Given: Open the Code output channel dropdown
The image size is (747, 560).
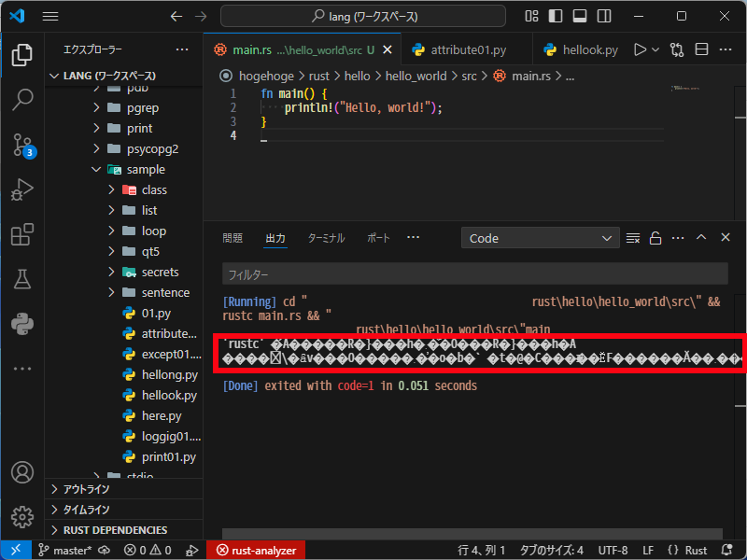Looking at the screenshot, I should (x=540, y=238).
